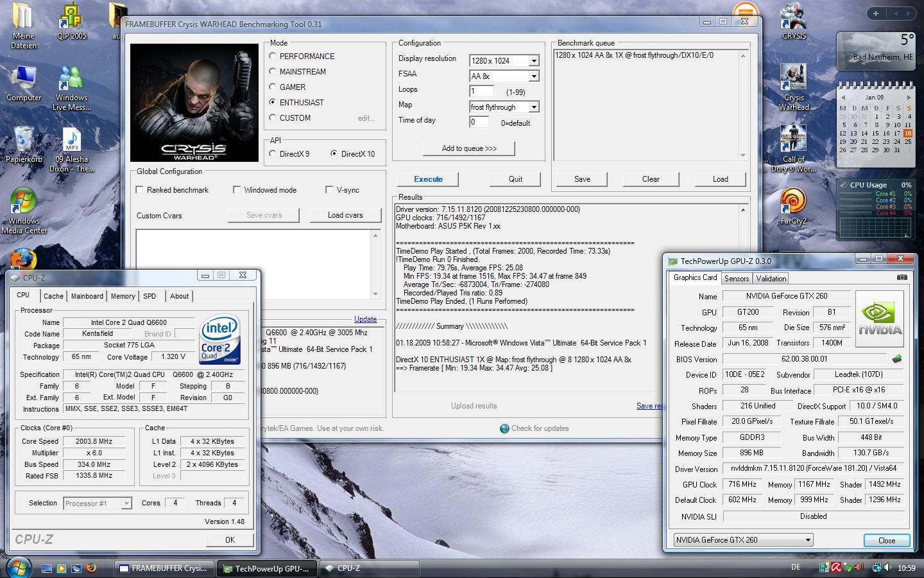This screenshot has width=924, height=578.
Task: Click the media player quick launch icon
Action: click(x=61, y=568)
